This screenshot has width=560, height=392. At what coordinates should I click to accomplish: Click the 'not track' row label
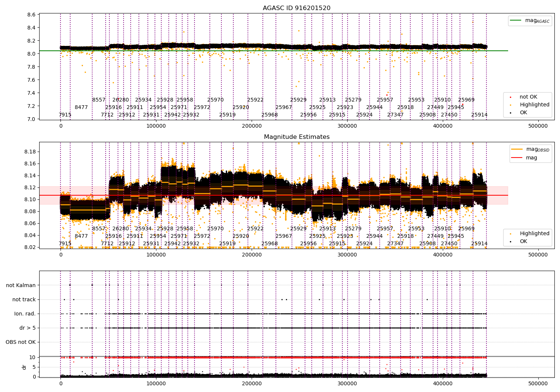pos(24,299)
